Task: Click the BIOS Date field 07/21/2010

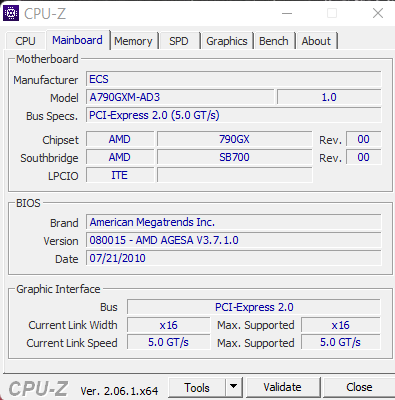Action: [x=234, y=258]
